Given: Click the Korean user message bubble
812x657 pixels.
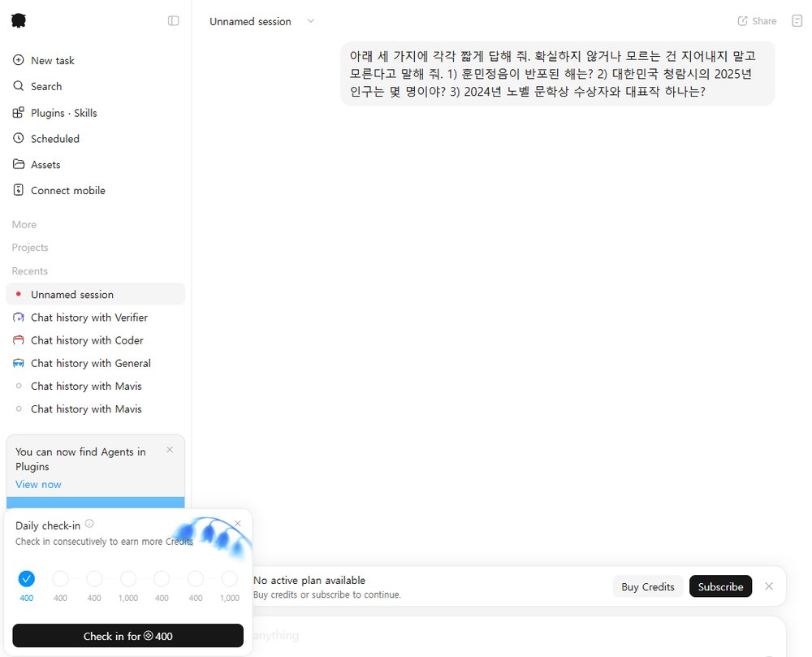Looking at the screenshot, I should (558, 74).
